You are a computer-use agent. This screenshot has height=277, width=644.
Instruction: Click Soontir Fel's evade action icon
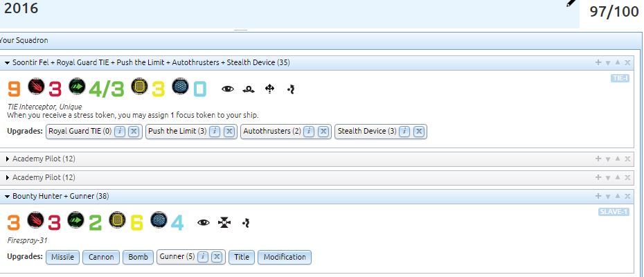[292, 89]
